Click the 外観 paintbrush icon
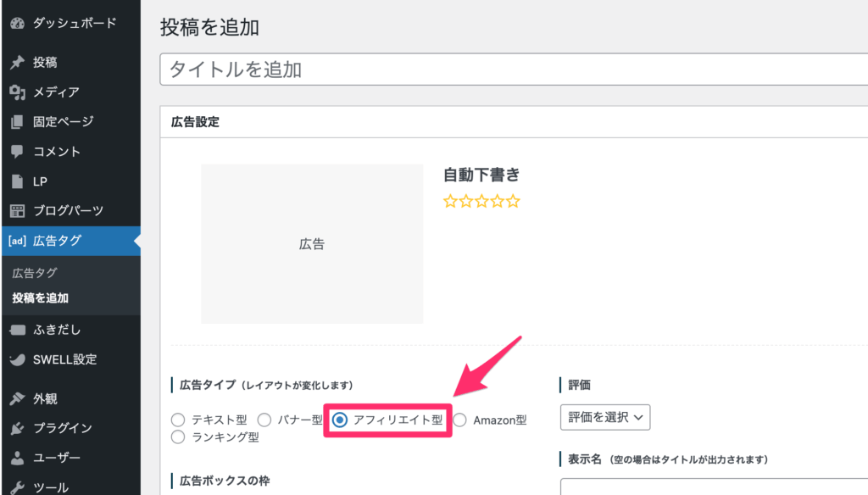Viewport: 868px width, 495px height. (x=17, y=398)
